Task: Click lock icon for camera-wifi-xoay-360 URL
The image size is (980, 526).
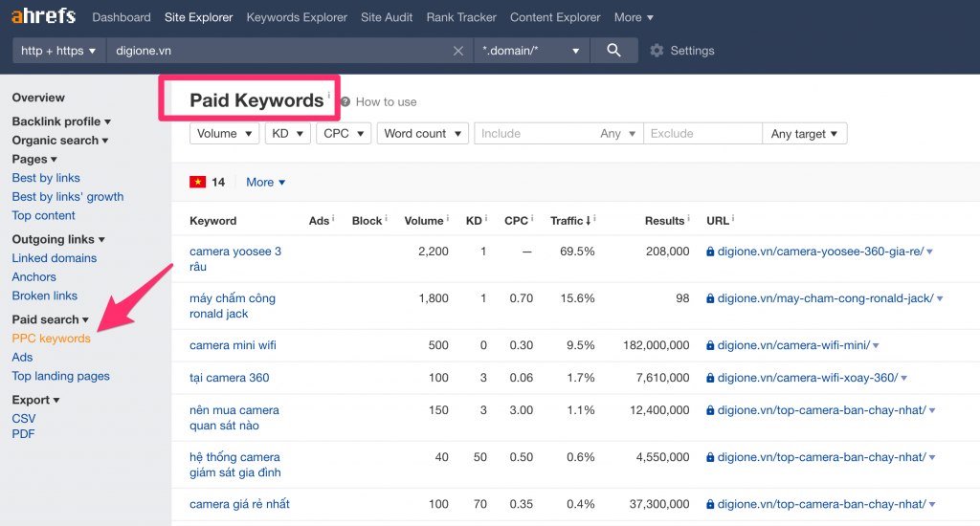Action: point(710,378)
